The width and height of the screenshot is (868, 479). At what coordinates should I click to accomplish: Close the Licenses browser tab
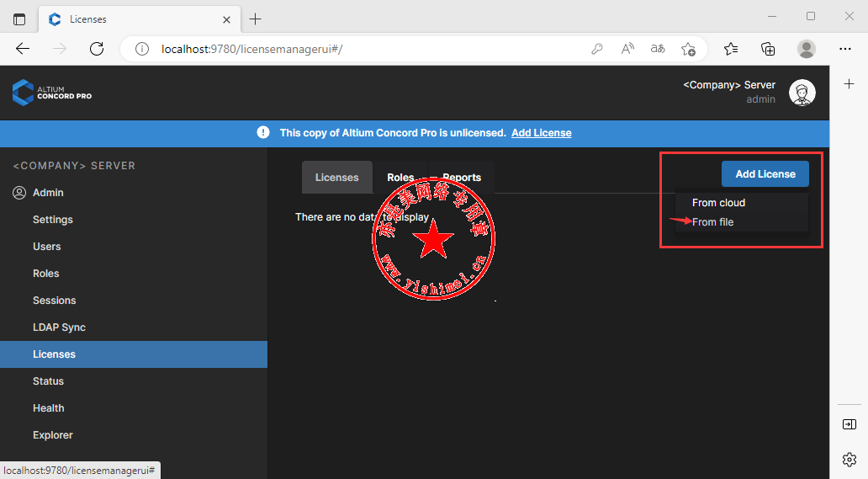(x=226, y=19)
